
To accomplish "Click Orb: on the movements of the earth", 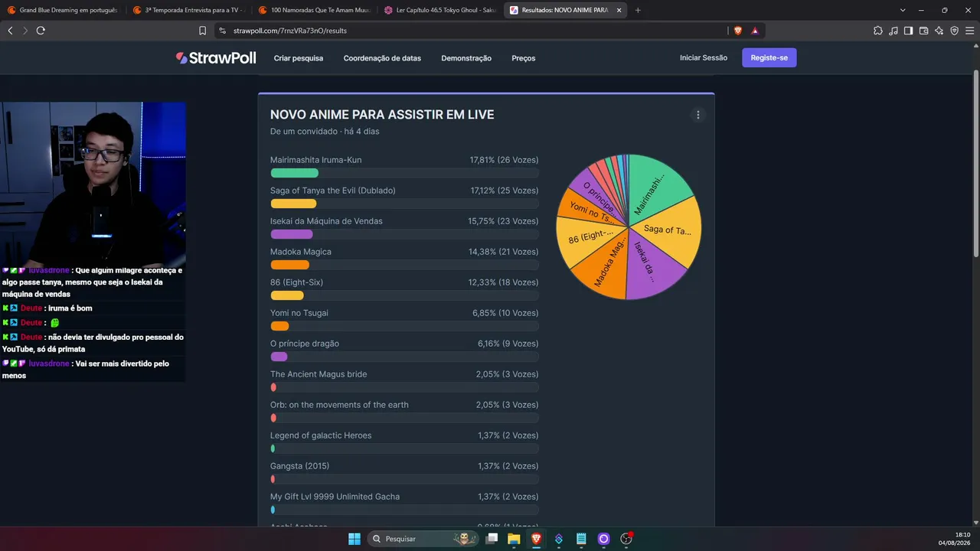I will tap(339, 405).
